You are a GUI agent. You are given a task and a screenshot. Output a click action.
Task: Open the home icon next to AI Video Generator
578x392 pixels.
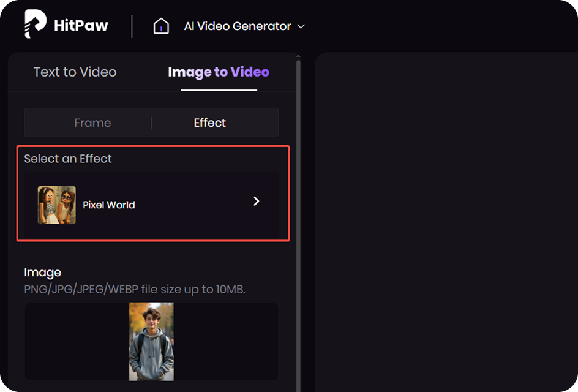tap(160, 25)
